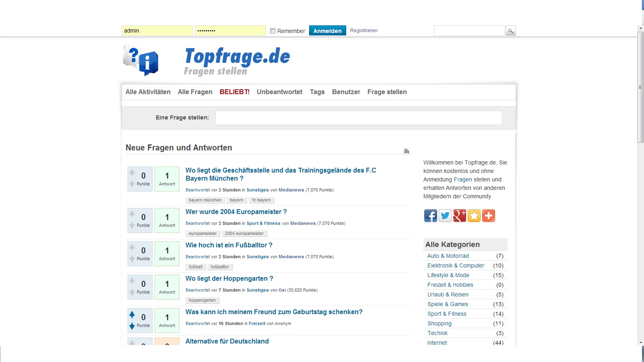Select the '2004 europameister' tag

click(x=244, y=233)
